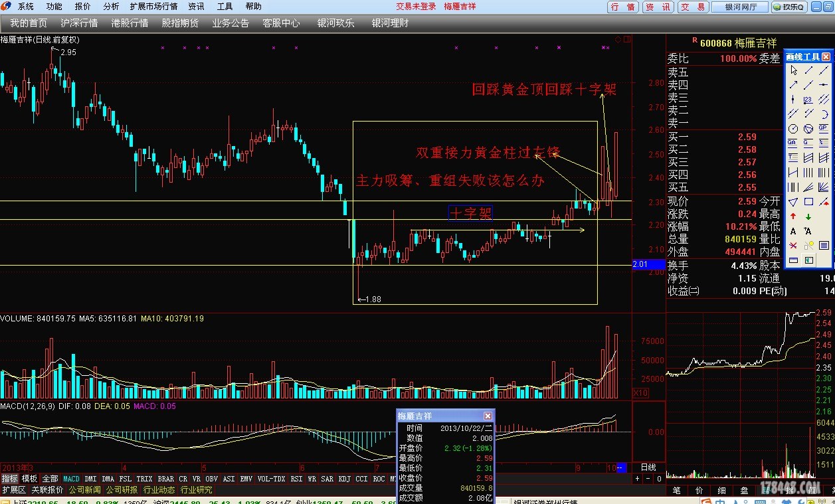Go to 公司新闻 tab

coord(85,490)
